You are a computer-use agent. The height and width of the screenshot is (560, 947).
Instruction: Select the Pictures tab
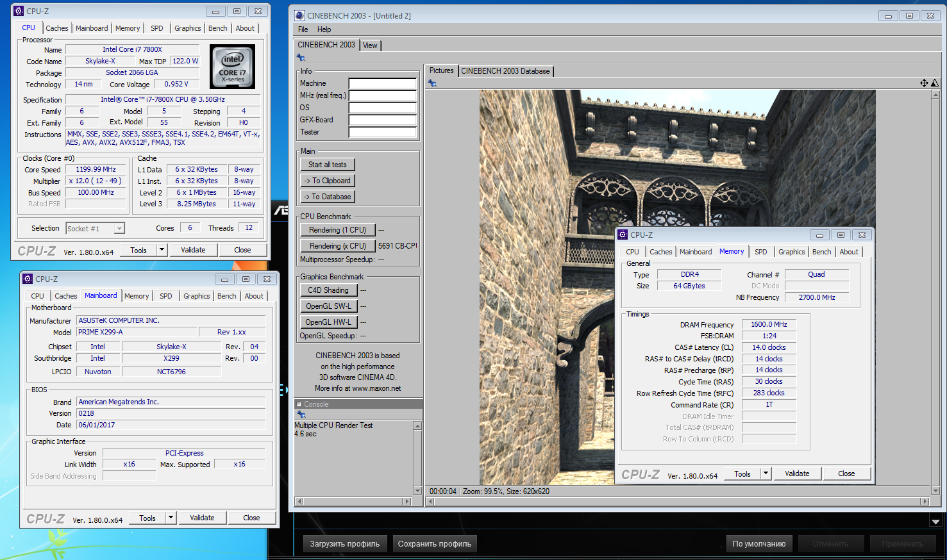pyautogui.click(x=441, y=70)
